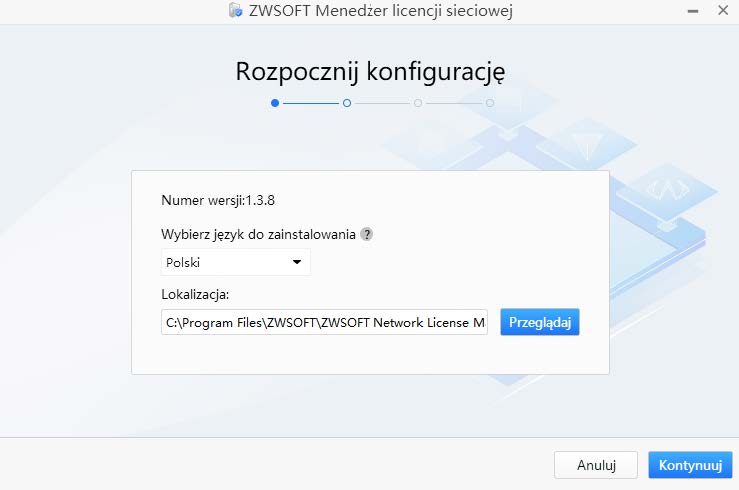This screenshot has width=739, height=490.
Task: Click the Rozpocznij konfigurację heading
Action: coord(369,71)
